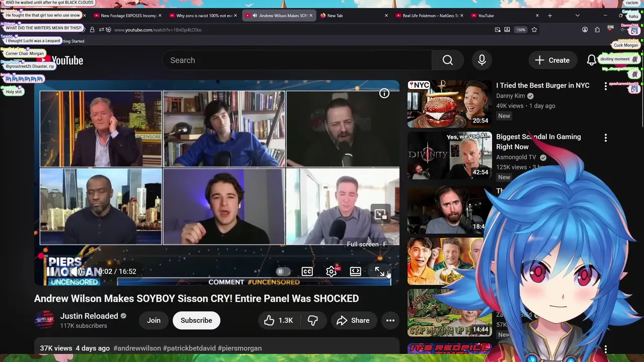Dislike the video
644x362 pixels.
point(313,320)
